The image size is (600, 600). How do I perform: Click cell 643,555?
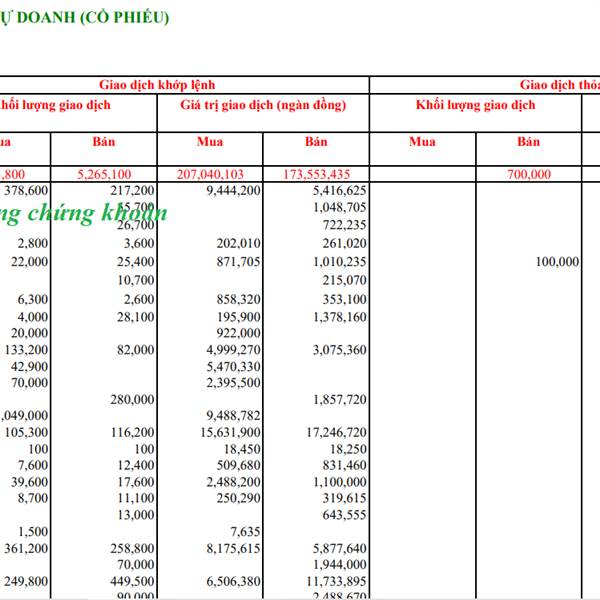344,515
